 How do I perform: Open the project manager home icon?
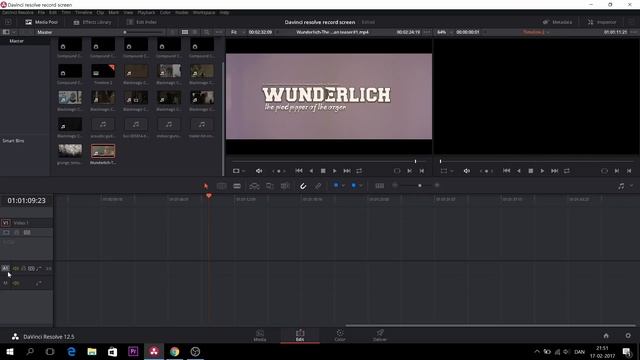606,336
